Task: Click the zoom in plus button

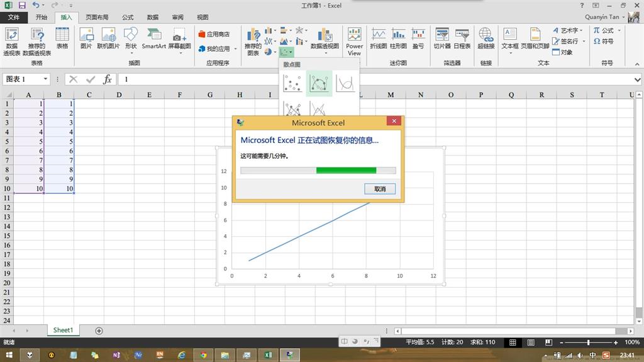Action: click(x=616, y=342)
